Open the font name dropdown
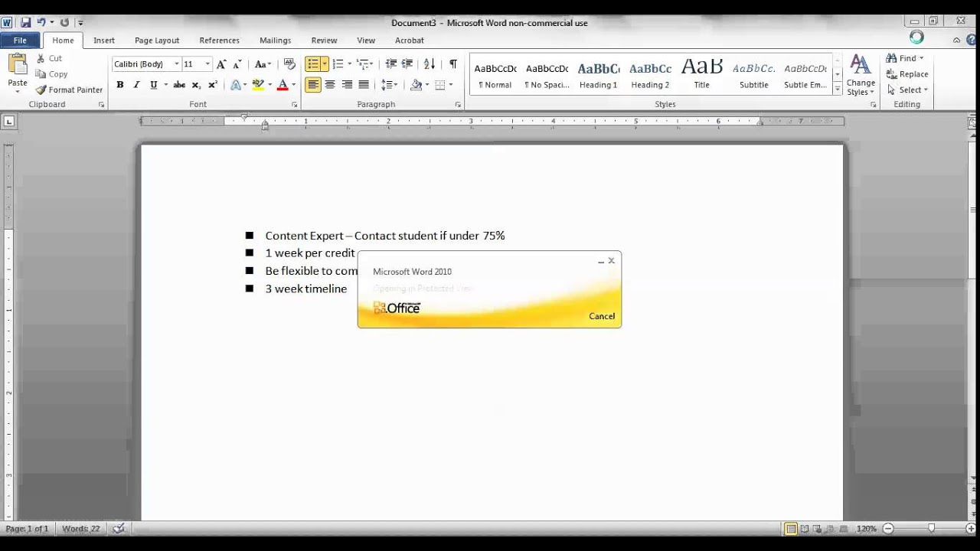The height and width of the screenshot is (551, 980). tap(176, 64)
